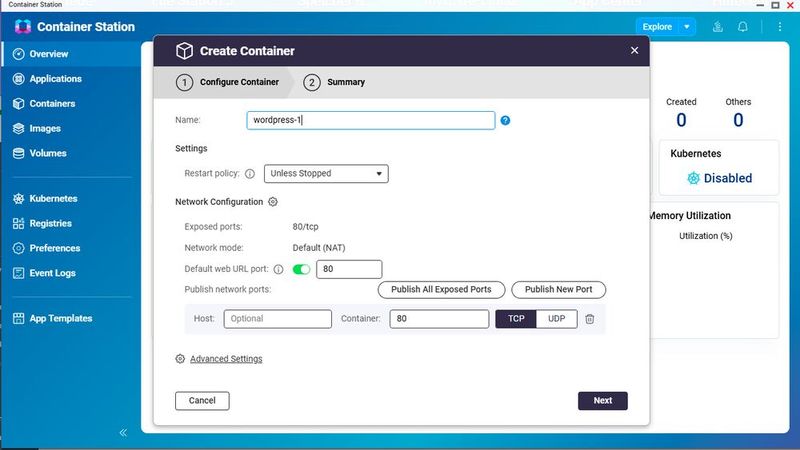Open the Restart policy dropdown
Screen dimensions: 800x450
(326, 173)
